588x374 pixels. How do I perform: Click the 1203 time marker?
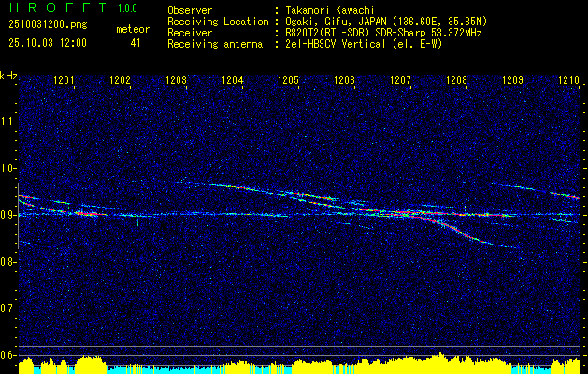click(x=177, y=80)
